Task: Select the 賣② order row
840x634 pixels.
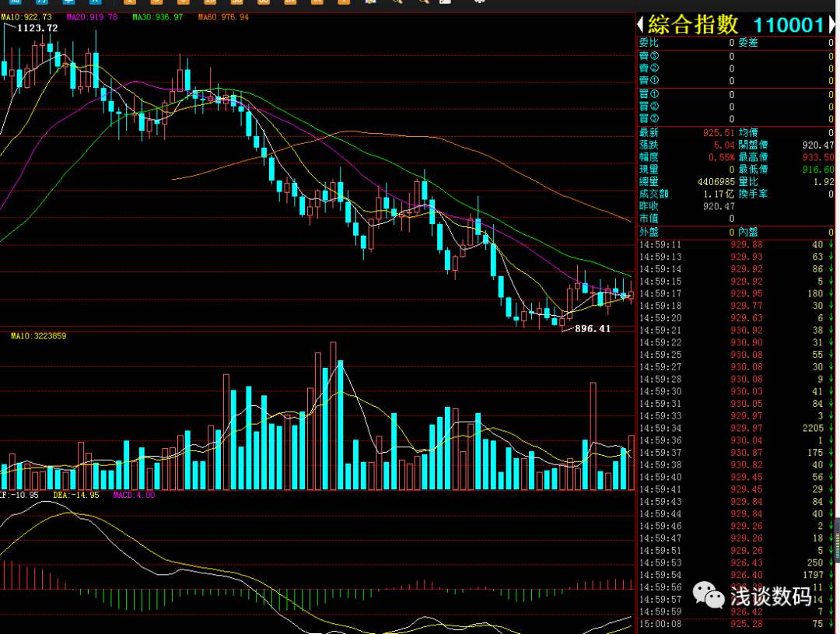Action: (x=736, y=68)
